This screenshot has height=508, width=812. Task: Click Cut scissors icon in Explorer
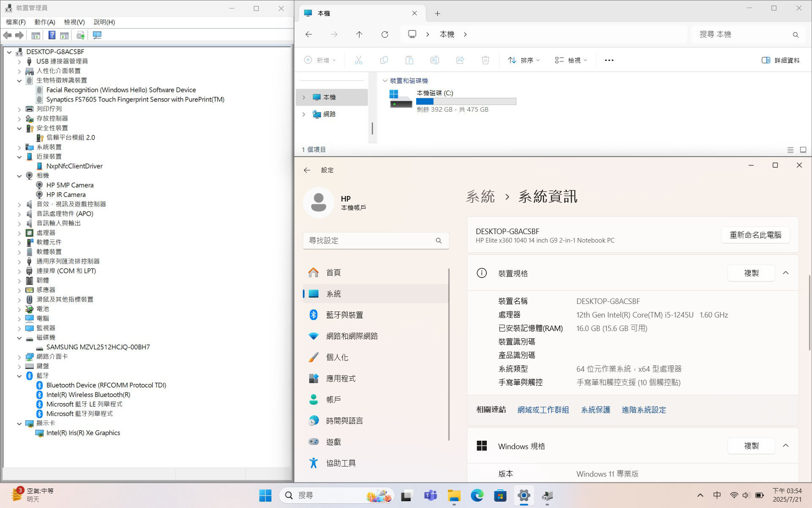pos(359,60)
